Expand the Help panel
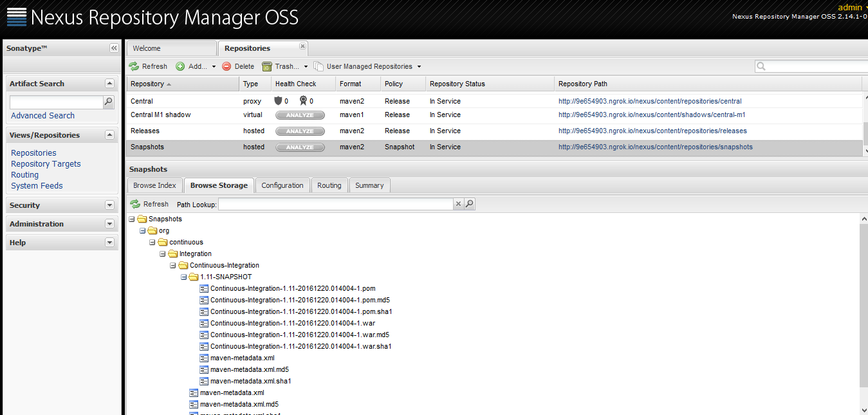Viewport: 868px width, 415px height. [109, 243]
